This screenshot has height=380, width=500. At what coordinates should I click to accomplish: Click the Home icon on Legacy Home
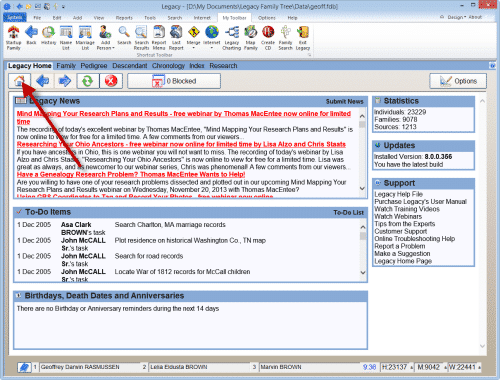tap(20, 81)
